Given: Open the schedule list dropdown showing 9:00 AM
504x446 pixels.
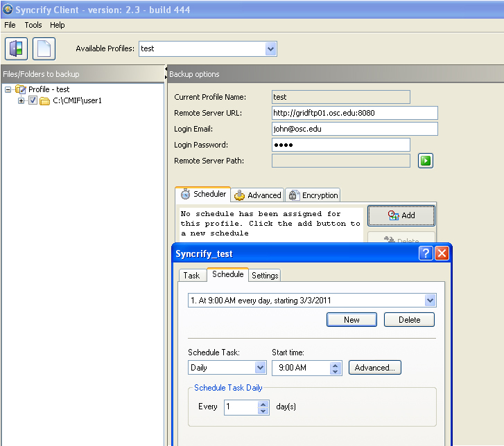Looking at the screenshot, I should point(430,301).
